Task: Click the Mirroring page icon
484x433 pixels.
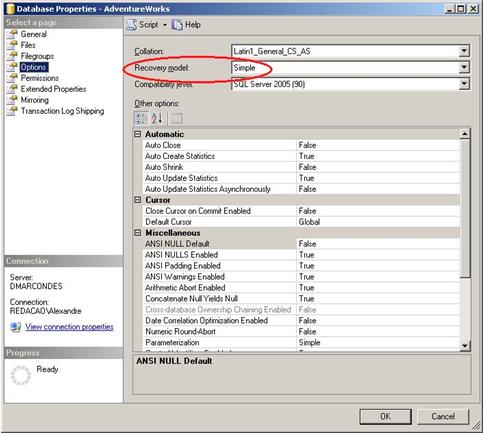Action: point(12,100)
